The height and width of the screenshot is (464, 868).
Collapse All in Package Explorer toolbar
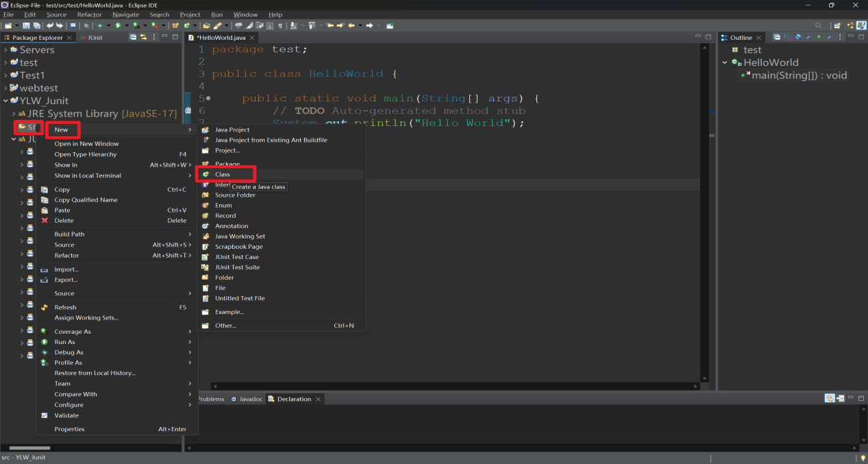point(133,37)
